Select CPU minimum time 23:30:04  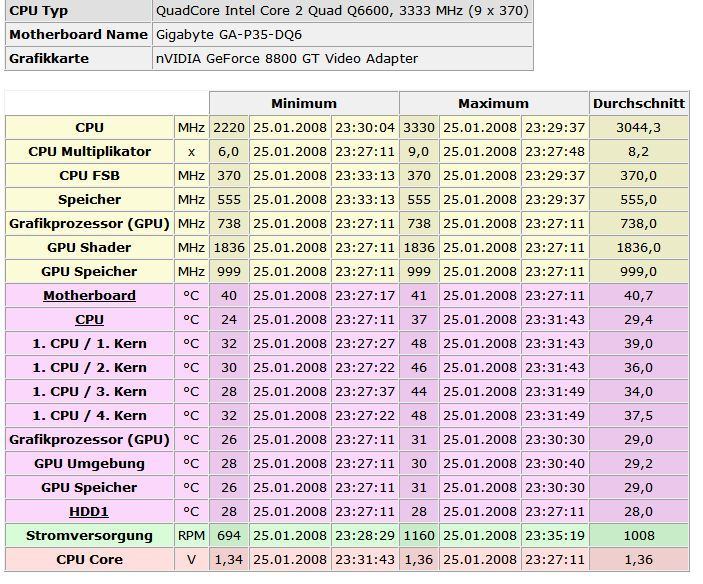(x=365, y=128)
